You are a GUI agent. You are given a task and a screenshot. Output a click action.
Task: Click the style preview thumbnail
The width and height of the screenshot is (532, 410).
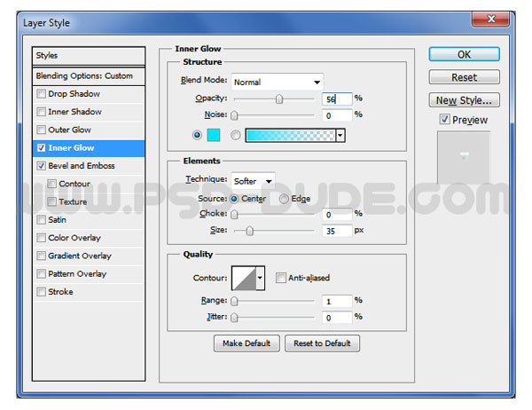(x=464, y=158)
